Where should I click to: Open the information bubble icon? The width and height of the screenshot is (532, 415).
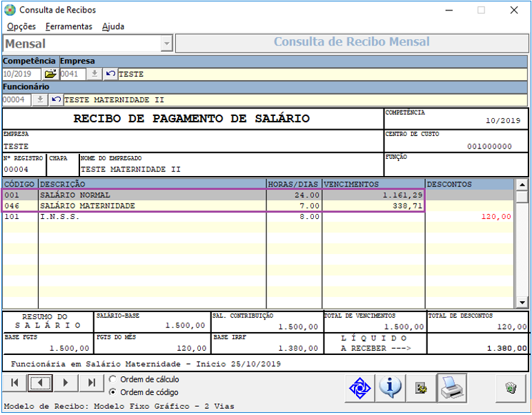390,388
